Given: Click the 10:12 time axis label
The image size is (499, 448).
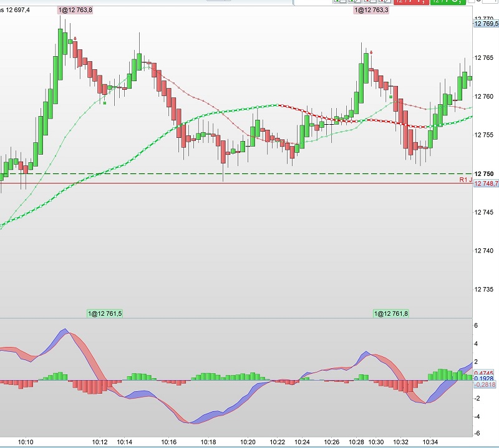Looking at the screenshot, I should [100, 442].
